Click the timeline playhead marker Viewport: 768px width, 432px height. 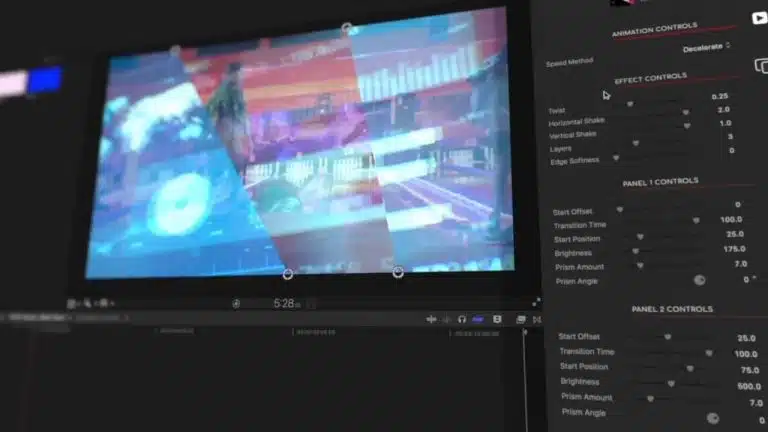(x=525, y=332)
